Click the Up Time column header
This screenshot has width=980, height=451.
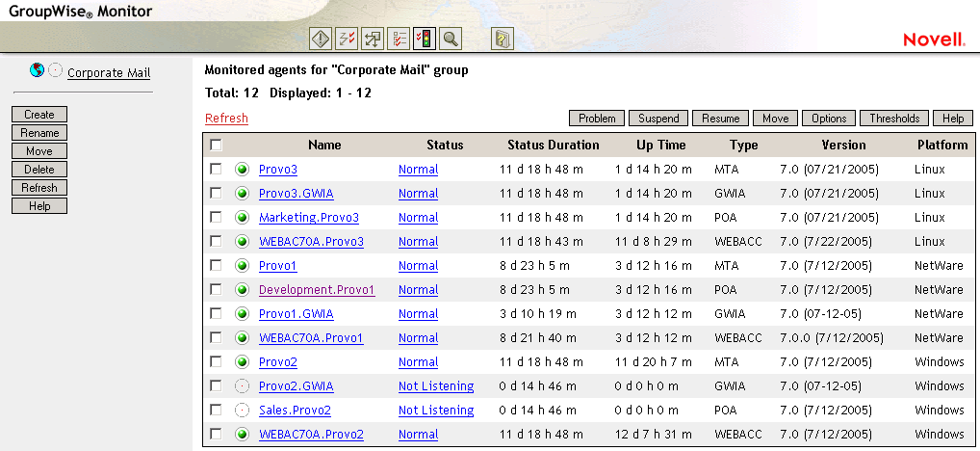pyautogui.click(x=661, y=146)
